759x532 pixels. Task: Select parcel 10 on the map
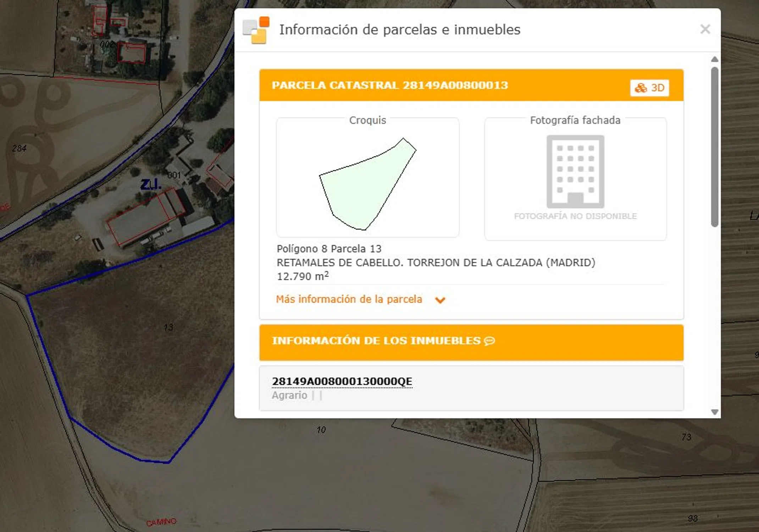coord(321,430)
